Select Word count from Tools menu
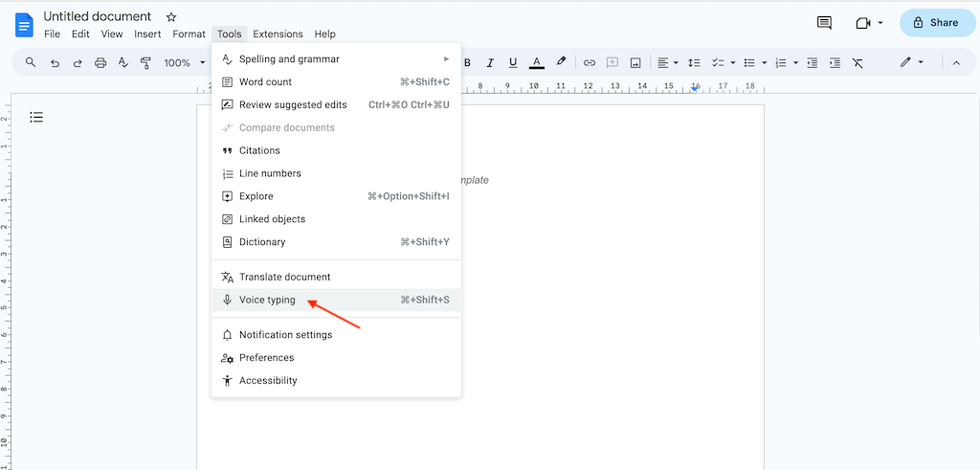The width and height of the screenshot is (980, 470). [x=336, y=82]
